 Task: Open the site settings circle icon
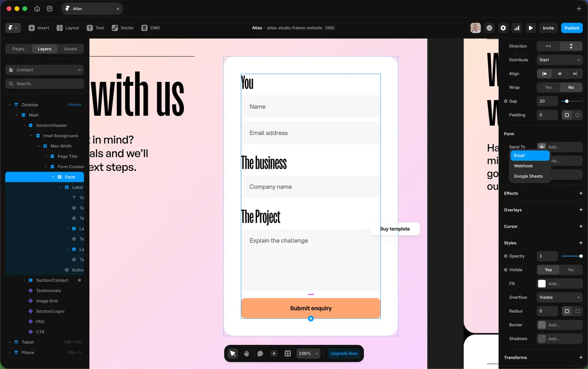coord(503,28)
